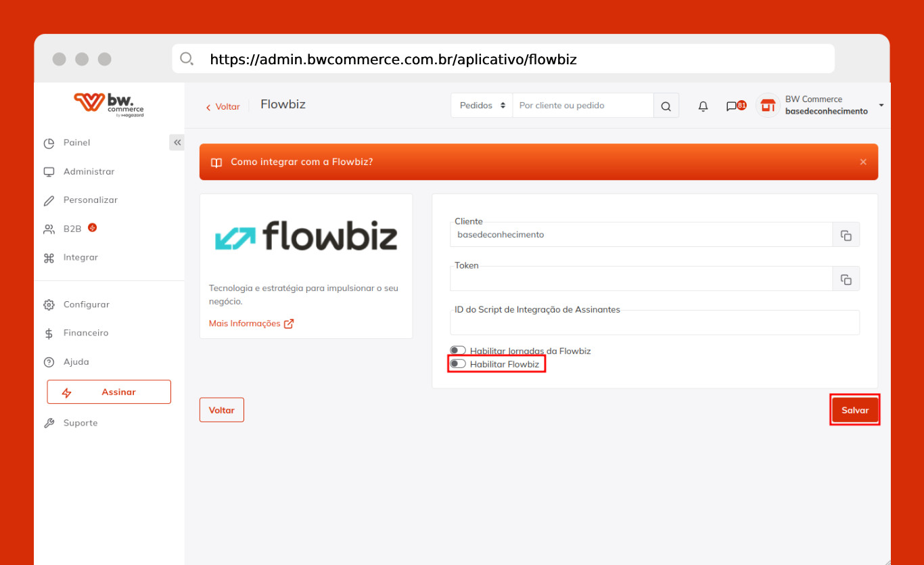Click the flowbiz logo image
The width and height of the screenshot is (924, 565).
(306, 235)
